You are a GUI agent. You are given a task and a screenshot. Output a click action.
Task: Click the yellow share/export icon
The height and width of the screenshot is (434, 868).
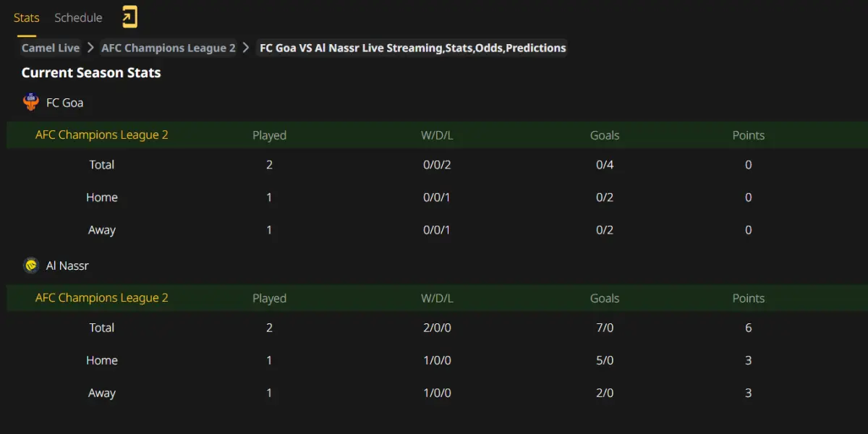coord(129,17)
